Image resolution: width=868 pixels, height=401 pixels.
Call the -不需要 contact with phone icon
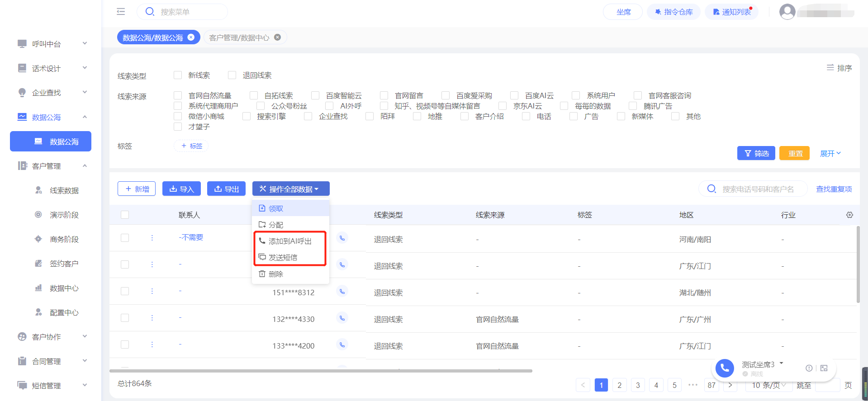tap(342, 238)
